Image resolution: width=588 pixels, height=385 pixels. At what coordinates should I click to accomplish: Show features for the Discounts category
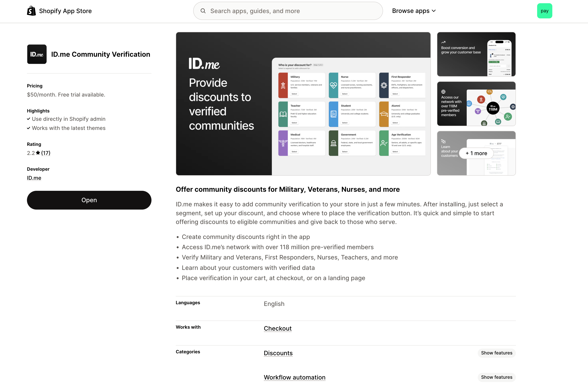(497, 353)
